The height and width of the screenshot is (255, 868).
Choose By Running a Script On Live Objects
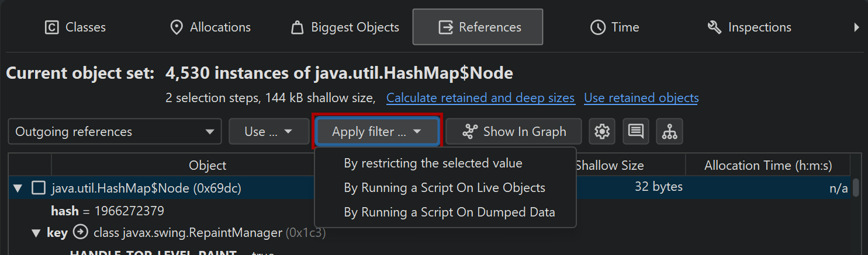444,188
